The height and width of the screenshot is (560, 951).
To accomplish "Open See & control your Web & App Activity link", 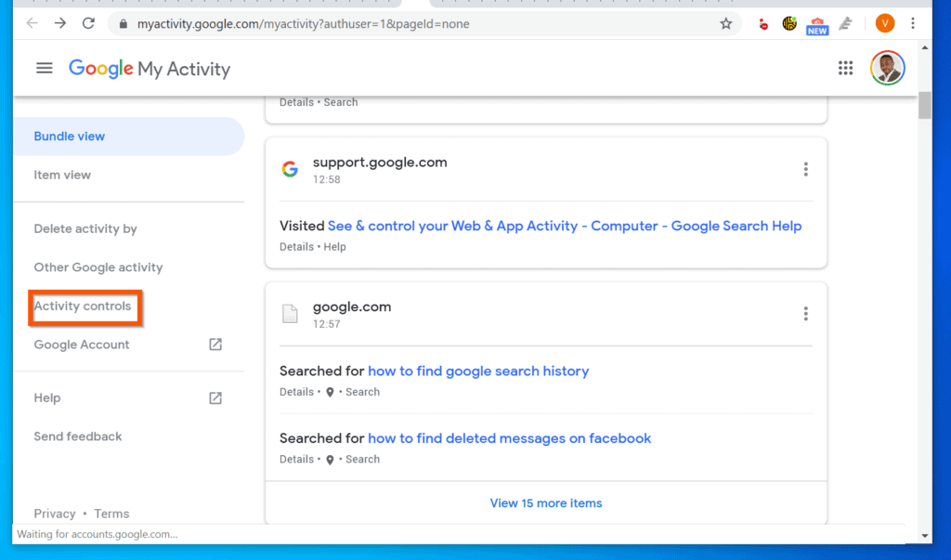I will tap(565, 226).
